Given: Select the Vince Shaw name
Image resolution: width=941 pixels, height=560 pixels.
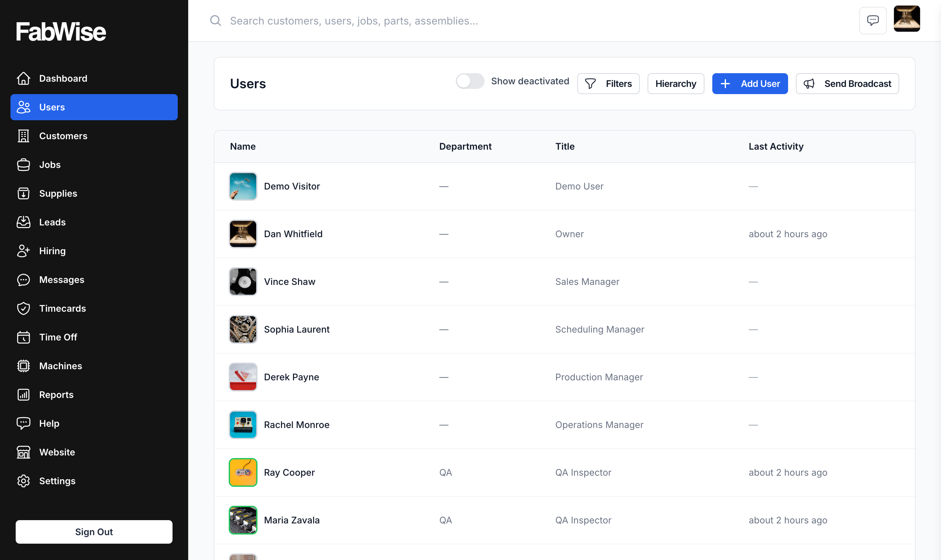Looking at the screenshot, I should [289, 282].
